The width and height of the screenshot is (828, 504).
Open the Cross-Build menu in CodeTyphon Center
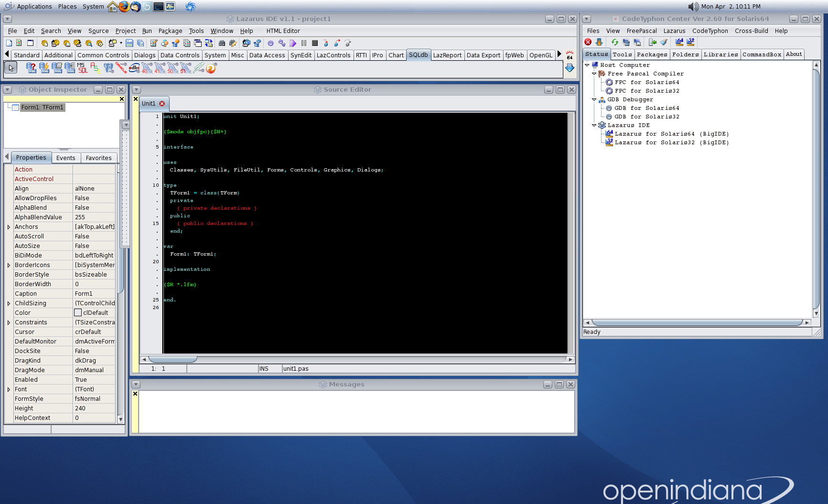pyautogui.click(x=752, y=31)
